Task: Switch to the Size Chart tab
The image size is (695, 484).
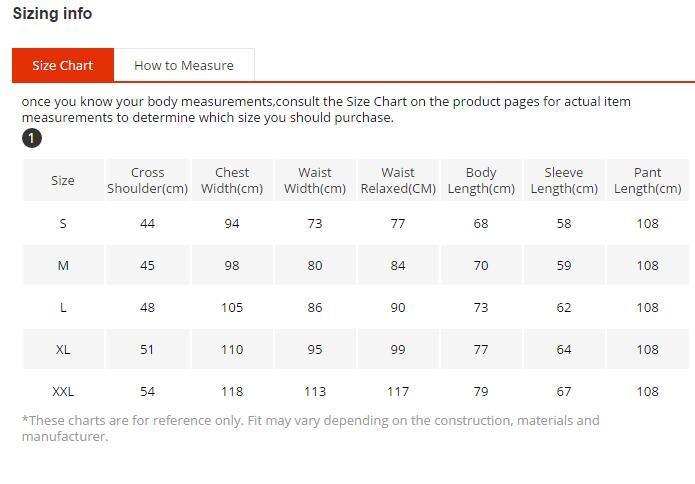Action: pyautogui.click(x=62, y=65)
